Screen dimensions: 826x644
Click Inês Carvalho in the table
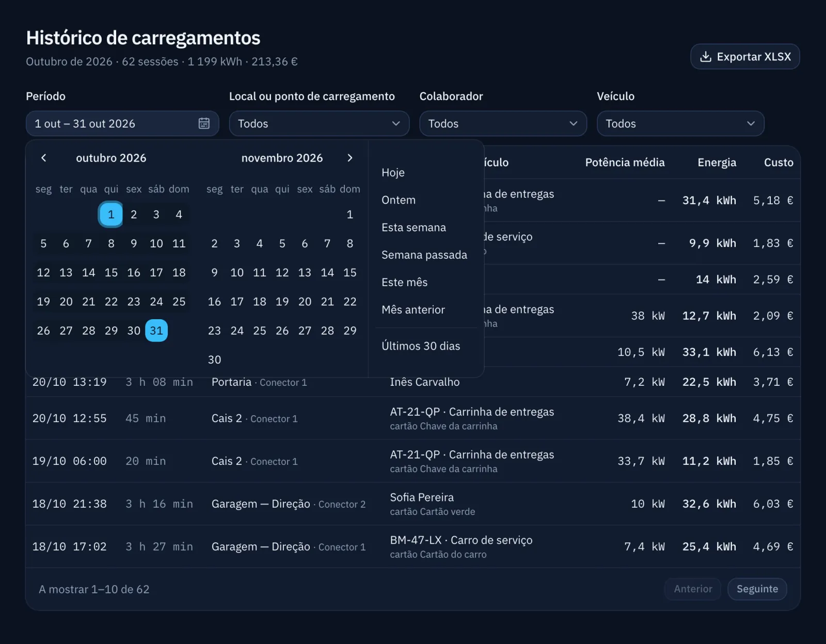pyautogui.click(x=425, y=382)
